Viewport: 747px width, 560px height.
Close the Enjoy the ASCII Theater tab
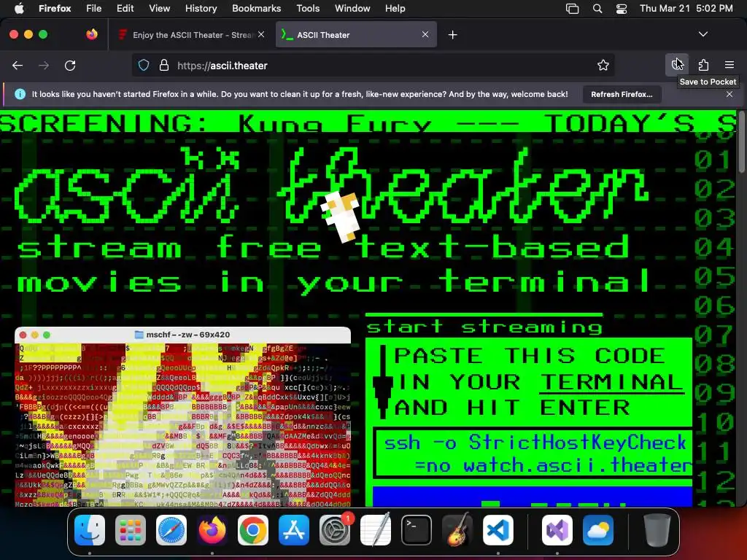click(x=261, y=34)
